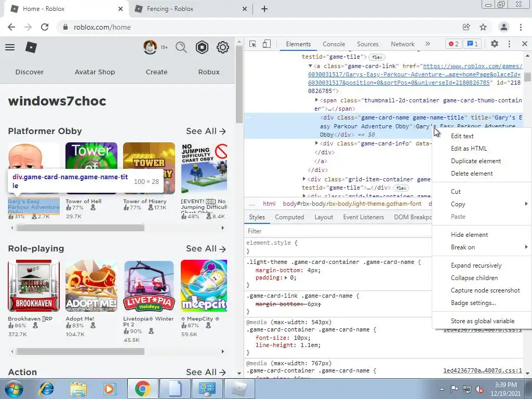The width and height of the screenshot is (532, 399).
Task: Reload the page in Chrome
Action: (x=45, y=27)
